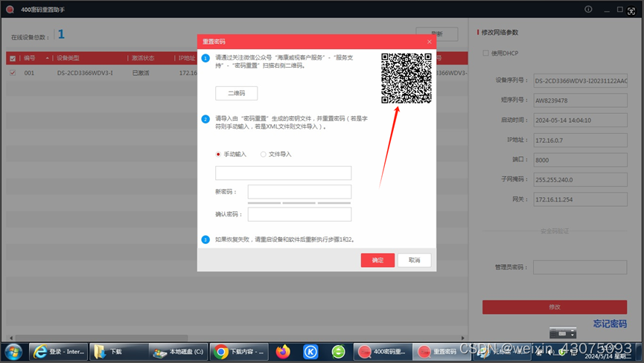Cancel the dialog with 取消

(x=415, y=260)
